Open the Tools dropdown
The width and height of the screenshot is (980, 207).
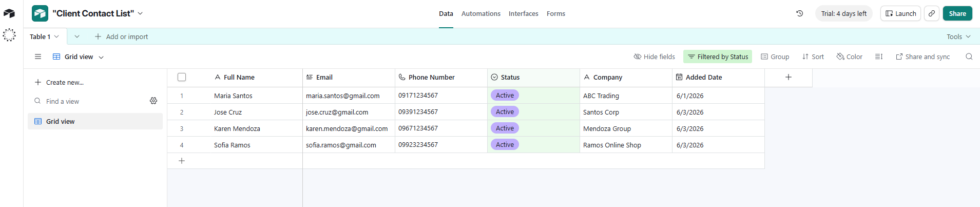[x=958, y=36]
